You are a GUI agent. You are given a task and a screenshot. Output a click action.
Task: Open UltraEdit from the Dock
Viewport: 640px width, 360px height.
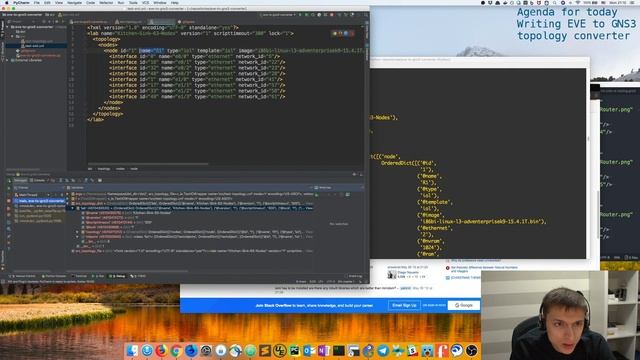(x=279, y=350)
